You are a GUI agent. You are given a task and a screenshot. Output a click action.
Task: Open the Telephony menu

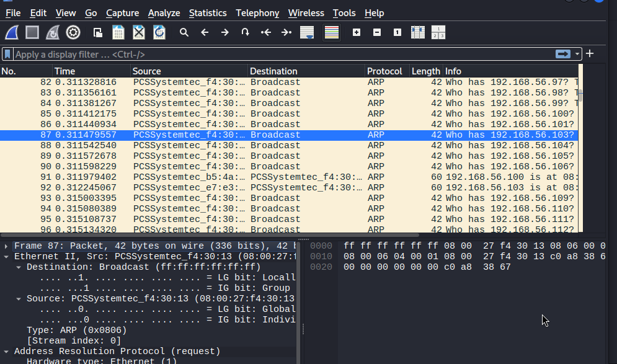point(257,13)
